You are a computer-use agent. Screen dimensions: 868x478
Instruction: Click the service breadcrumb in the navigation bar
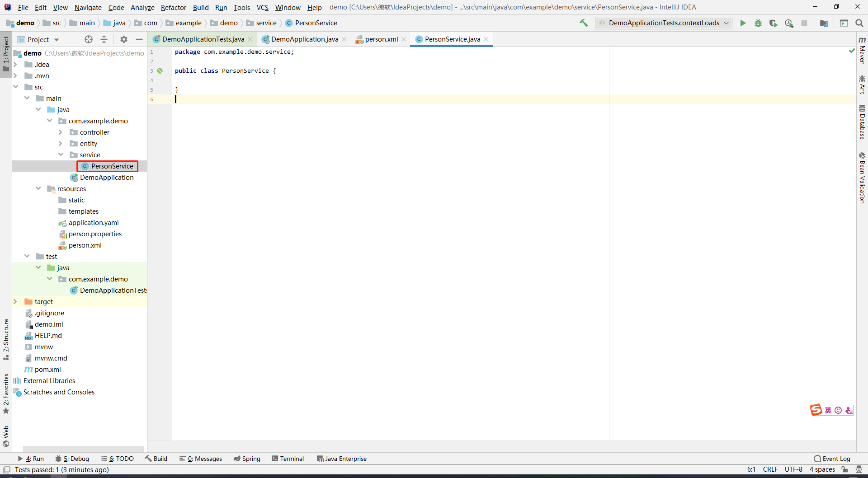[266, 23]
